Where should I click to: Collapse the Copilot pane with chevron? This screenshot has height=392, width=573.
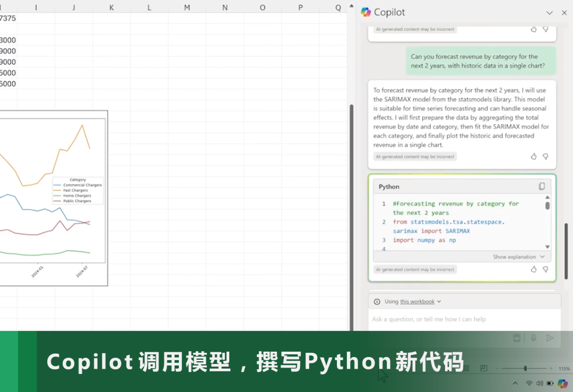[x=549, y=13]
